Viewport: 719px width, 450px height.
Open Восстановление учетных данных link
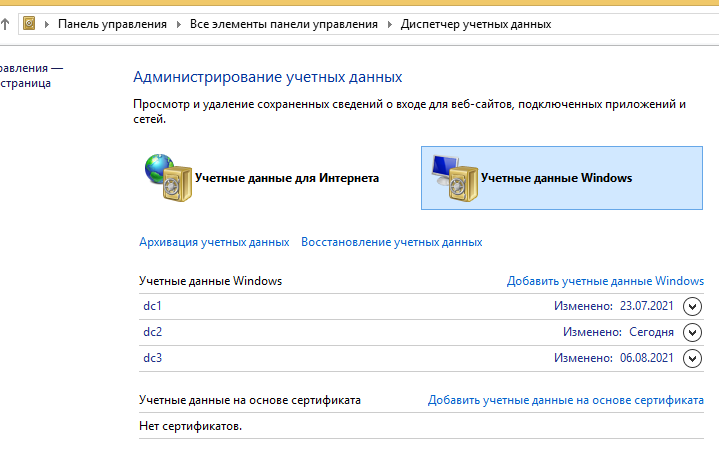click(x=392, y=242)
